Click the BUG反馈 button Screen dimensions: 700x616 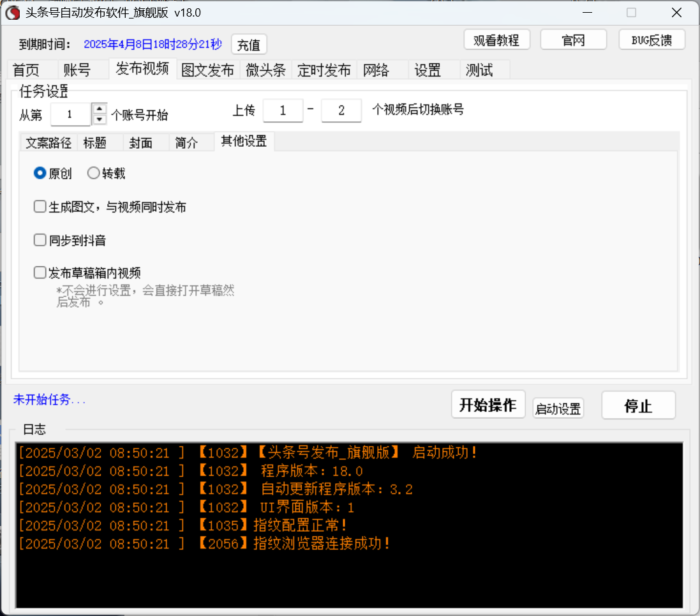coord(652,40)
